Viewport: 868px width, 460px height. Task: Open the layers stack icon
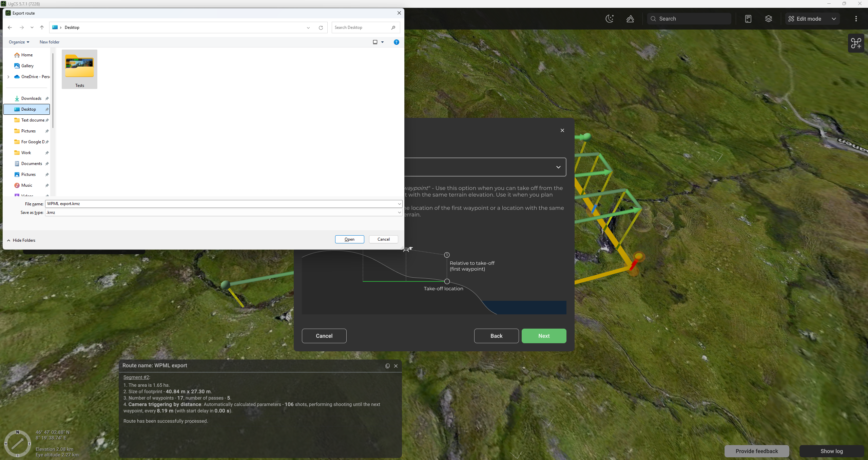[768, 19]
